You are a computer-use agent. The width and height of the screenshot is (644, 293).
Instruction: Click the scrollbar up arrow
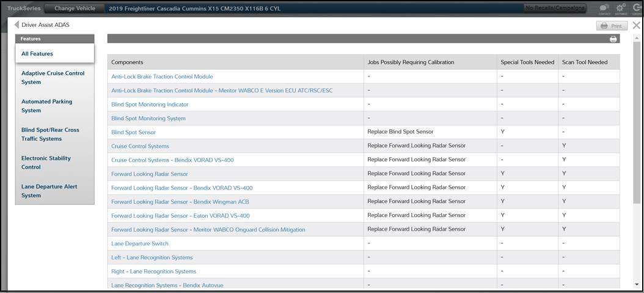[638, 37]
